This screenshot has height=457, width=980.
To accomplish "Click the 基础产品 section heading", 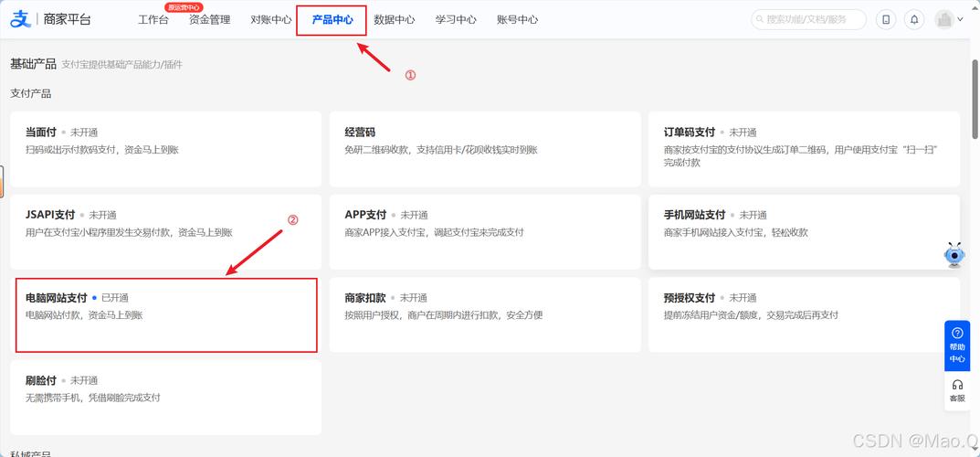I will [x=33, y=64].
